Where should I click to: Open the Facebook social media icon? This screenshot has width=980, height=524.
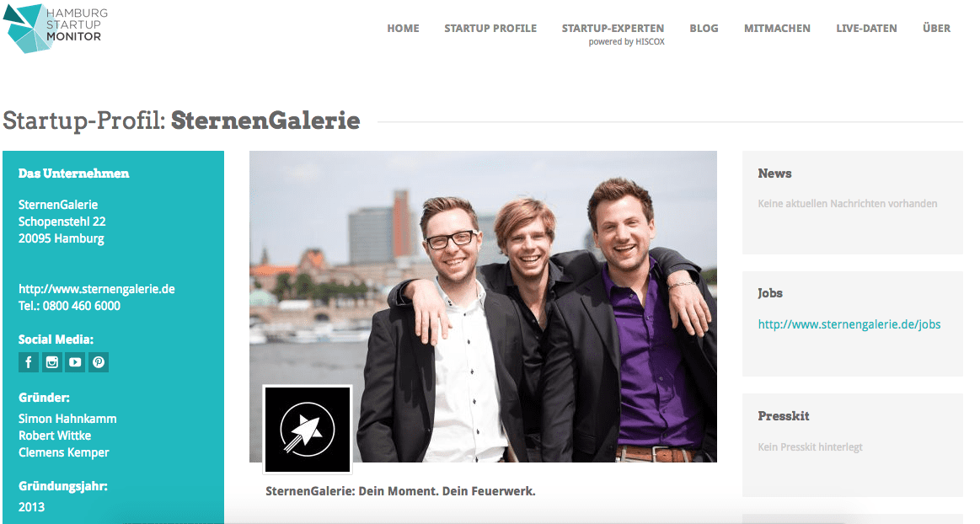pos(28,362)
